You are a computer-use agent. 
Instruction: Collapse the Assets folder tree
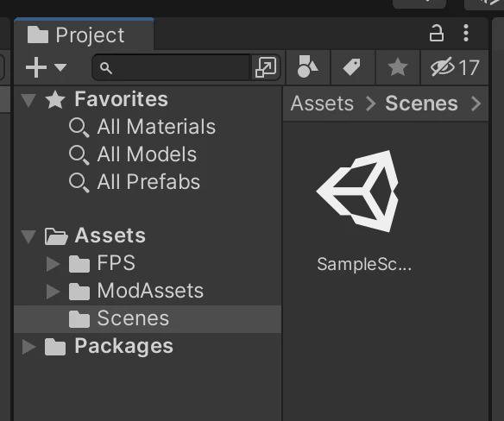(28, 236)
